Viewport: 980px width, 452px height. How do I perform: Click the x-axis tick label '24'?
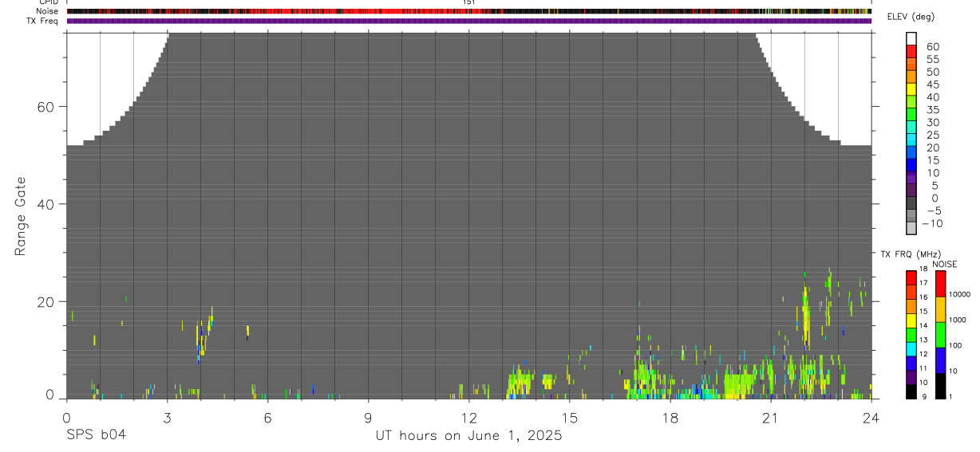tap(871, 417)
